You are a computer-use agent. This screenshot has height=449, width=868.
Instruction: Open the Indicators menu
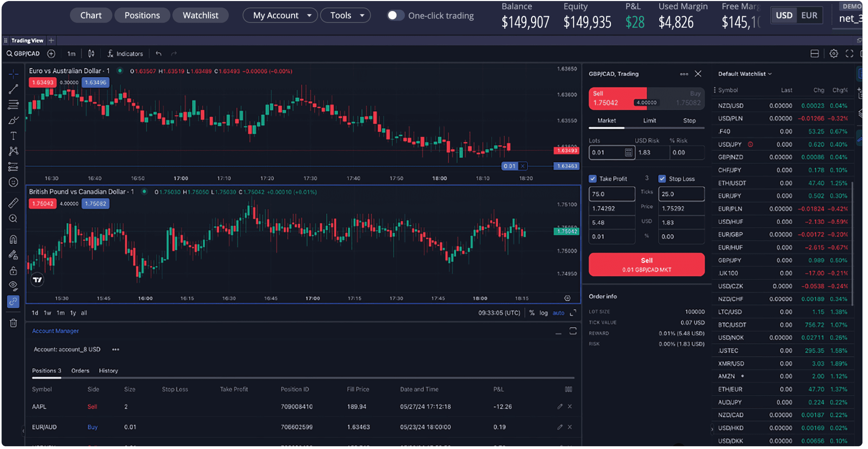[x=125, y=54]
